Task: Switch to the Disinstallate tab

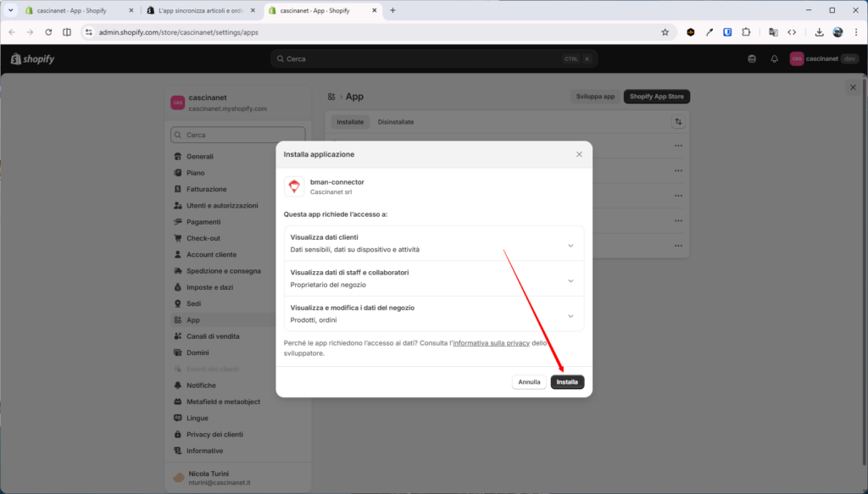Action: (x=396, y=122)
